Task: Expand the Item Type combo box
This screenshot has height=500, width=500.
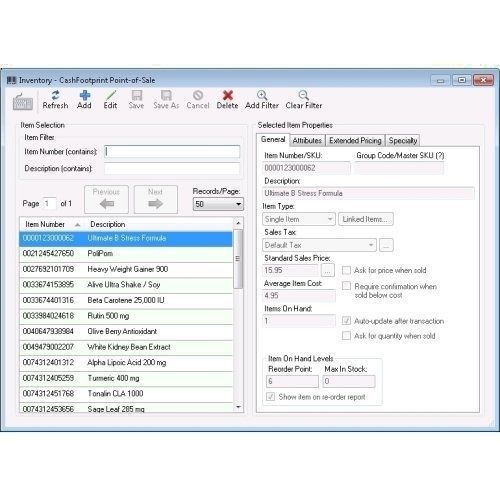Action: point(299,219)
